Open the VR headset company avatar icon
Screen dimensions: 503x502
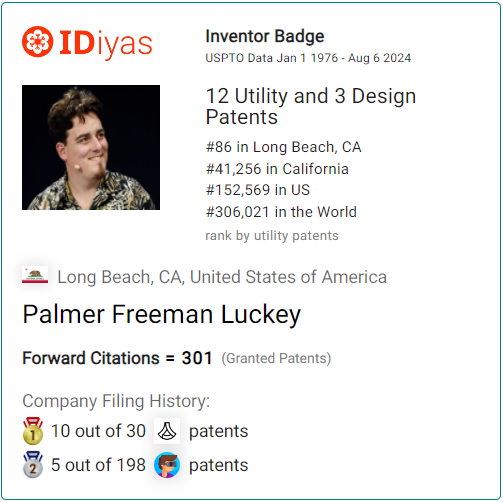point(167,465)
